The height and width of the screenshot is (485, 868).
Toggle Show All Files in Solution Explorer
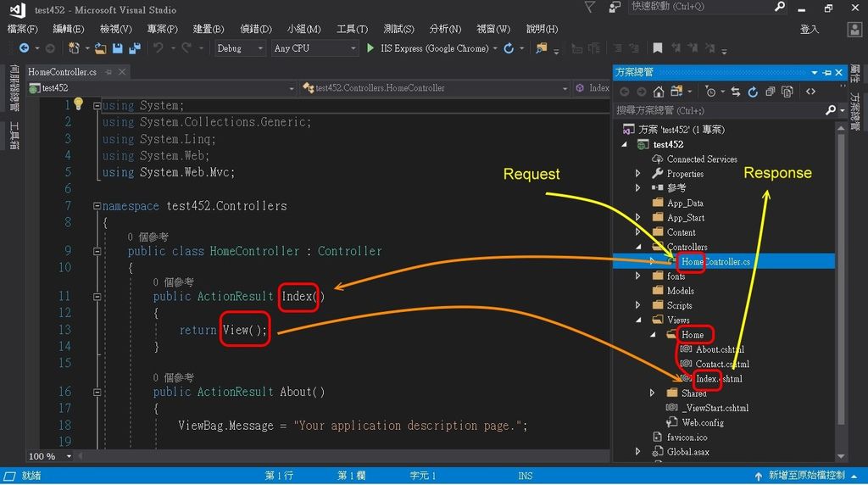pyautogui.click(x=787, y=92)
